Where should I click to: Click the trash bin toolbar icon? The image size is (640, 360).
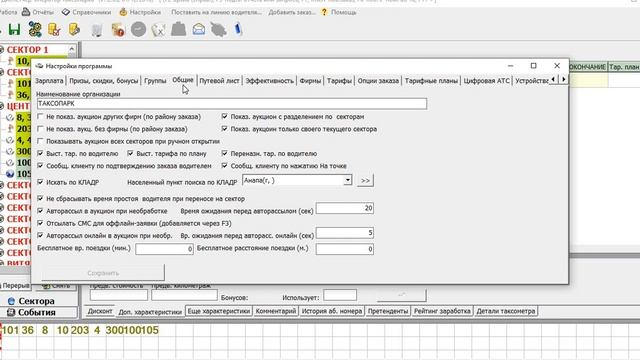tap(97, 30)
